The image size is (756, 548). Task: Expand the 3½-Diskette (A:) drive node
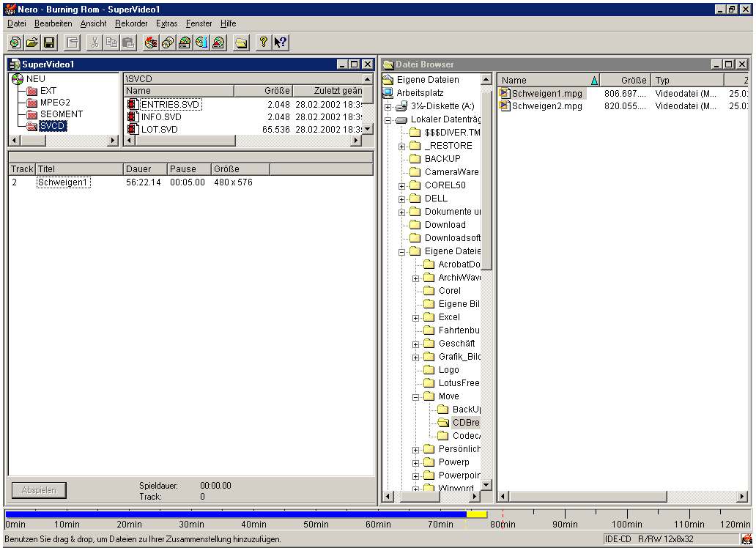point(388,107)
